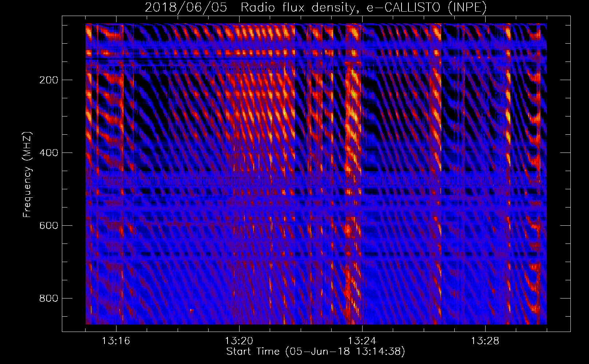Click the x-axis label 'Start Time (05-Jun-18 13:14:38)'
This screenshot has width=589, height=364.
pos(316,352)
